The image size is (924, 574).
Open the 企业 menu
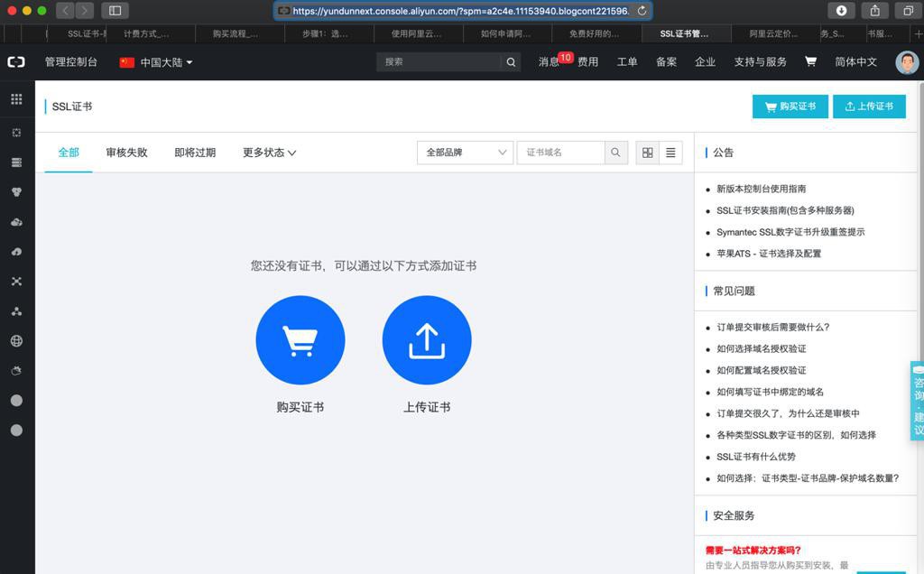point(705,62)
